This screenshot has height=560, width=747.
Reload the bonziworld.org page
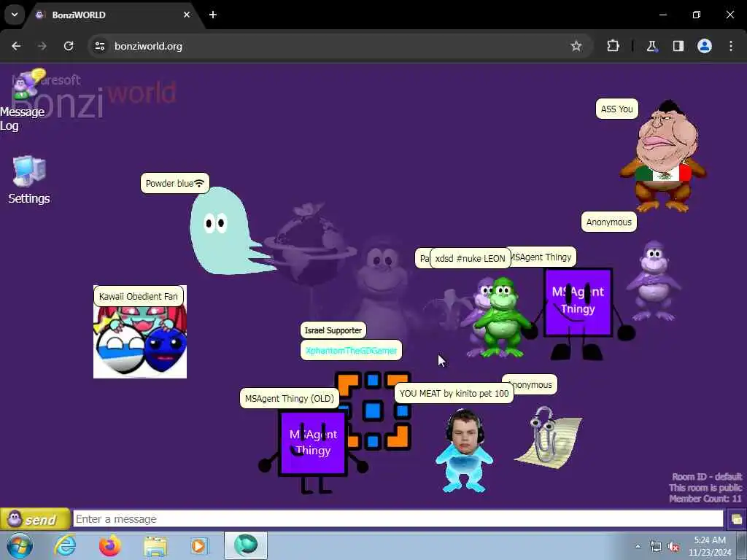(69, 46)
